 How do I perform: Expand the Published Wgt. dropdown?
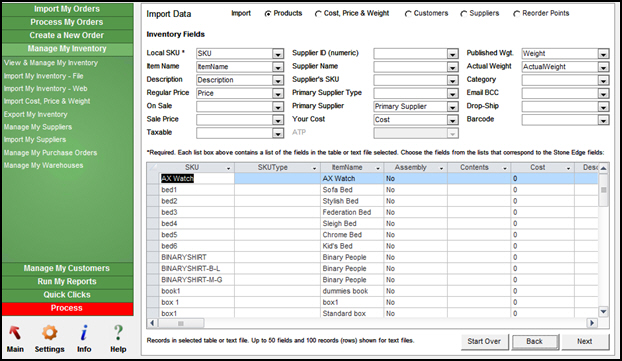[603, 54]
